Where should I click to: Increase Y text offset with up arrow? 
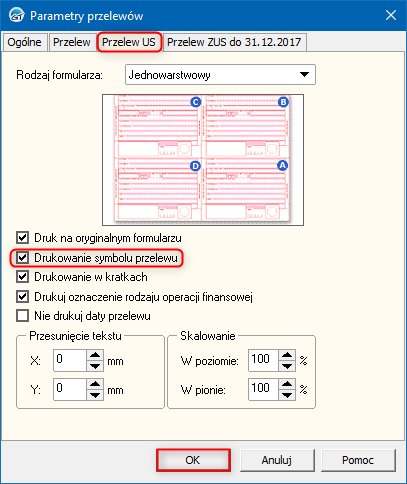pos(95,384)
